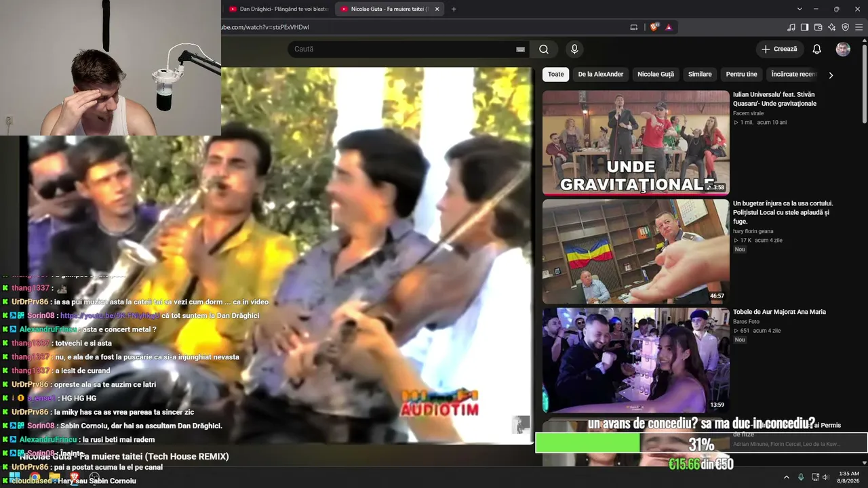This screenshot has width=868, height=488.
Task: Open the volume speaker icon in the tray
Action: pos(825,477)
